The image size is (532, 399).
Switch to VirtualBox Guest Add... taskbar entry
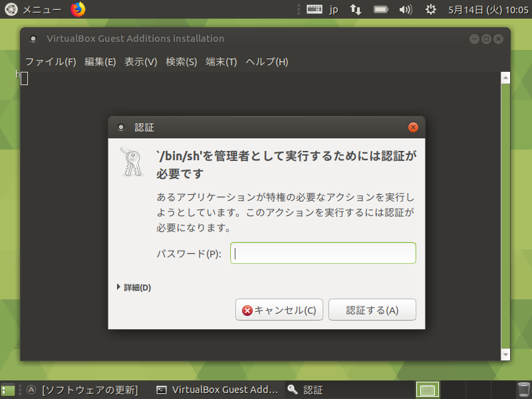tap(217, 390)
